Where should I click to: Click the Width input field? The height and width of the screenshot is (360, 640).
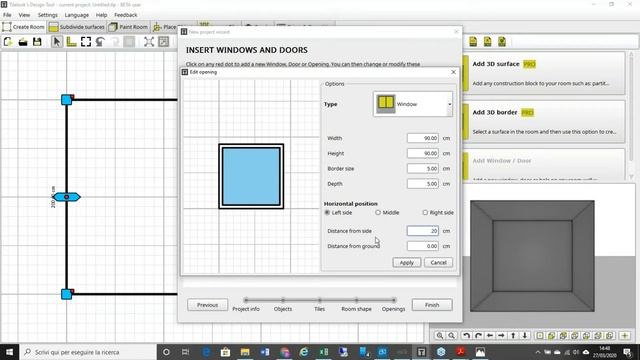click(x=423, y=138)
